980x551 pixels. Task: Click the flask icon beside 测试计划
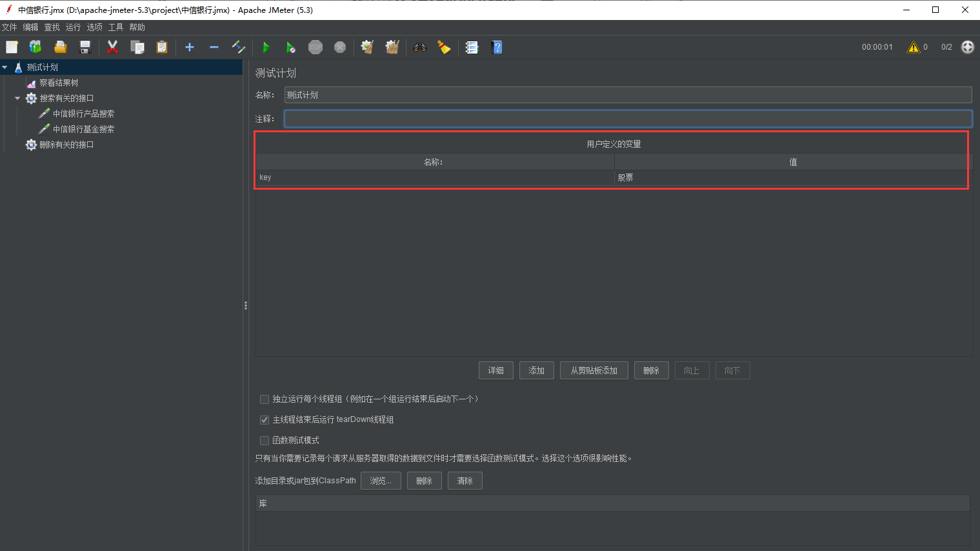coord(19,67)
